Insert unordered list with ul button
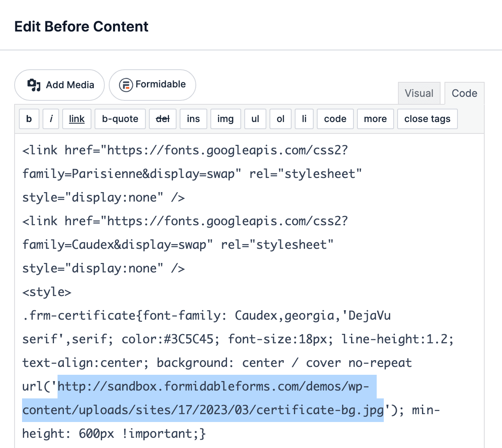The height and width of the screenshot is (448, 502). pyautogui.click(x=255, y=119)
